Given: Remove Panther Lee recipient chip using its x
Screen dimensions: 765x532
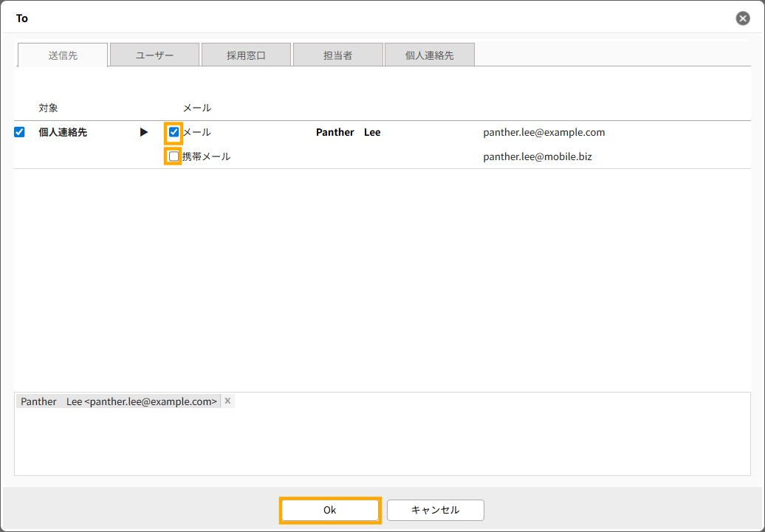Looking at the screenshot, I should pyautogui.click(x=227, y=401).
